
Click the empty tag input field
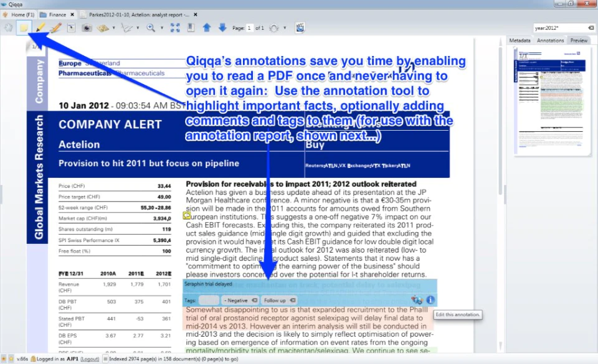[x=209, y=301]
